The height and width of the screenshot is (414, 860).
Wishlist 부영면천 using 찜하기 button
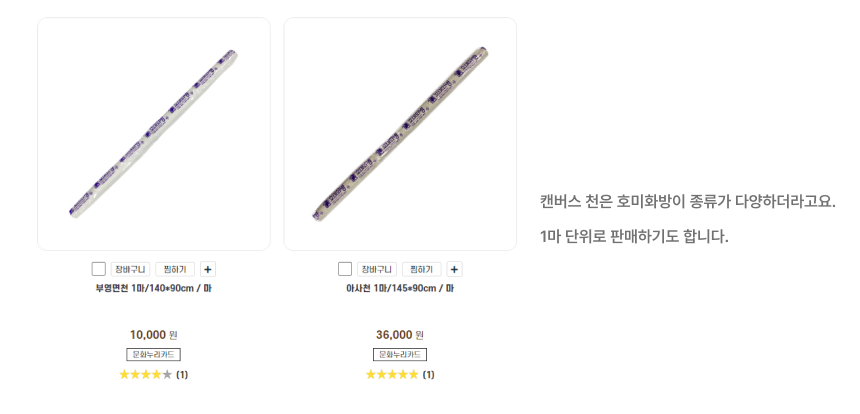(x=175, y=269)
